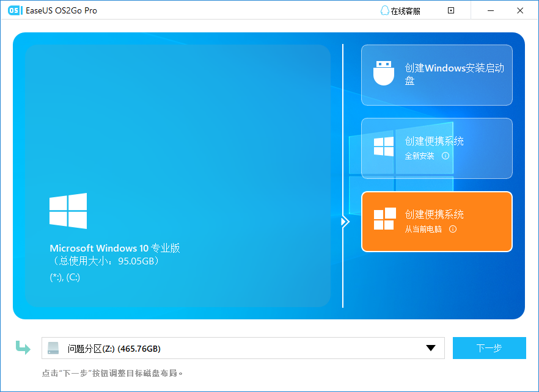
Task: Select the 创建便携系统 全新安装 option
Action: pos(436,148)
